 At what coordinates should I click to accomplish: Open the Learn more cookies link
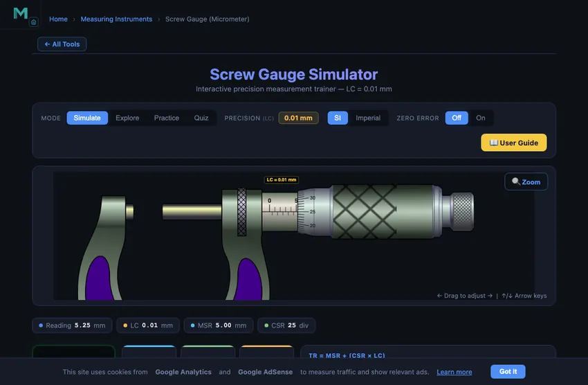(x=454, y=372)
